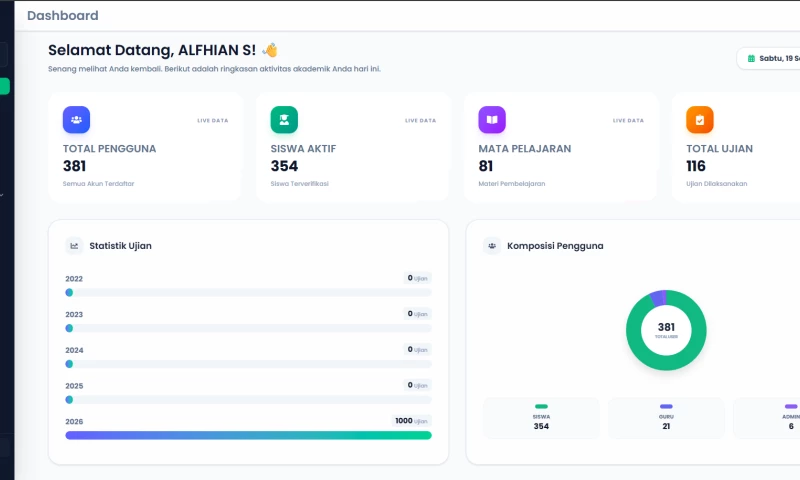
Task: Click the Mata Pelajaran book icon
Action: 492,120
